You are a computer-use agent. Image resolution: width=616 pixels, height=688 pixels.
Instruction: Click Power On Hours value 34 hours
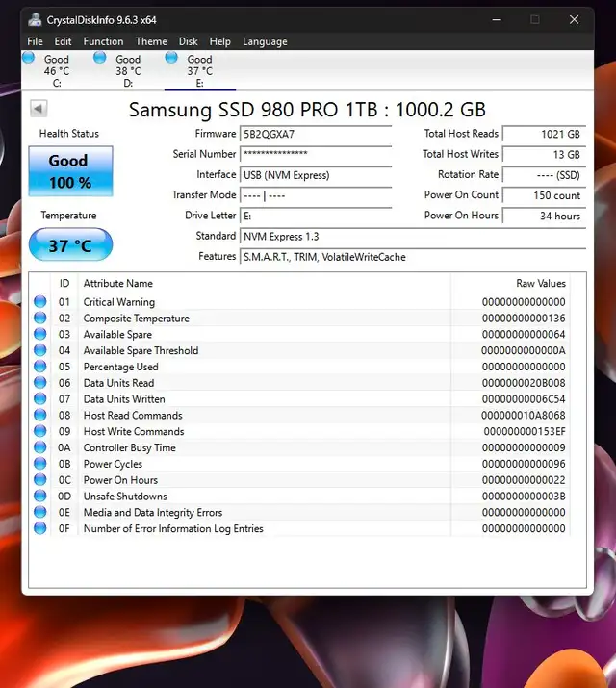[x=544, y=216]
